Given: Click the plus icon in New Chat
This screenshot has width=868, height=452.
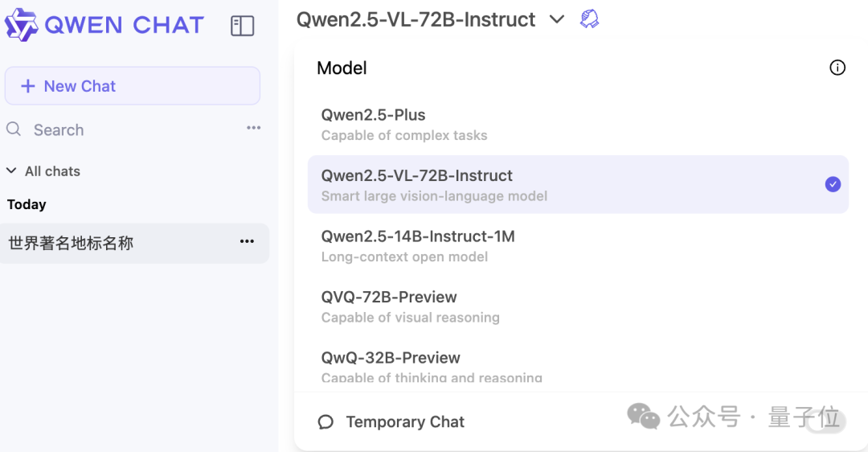Looking at the screenshot, I should pos(27,86).
